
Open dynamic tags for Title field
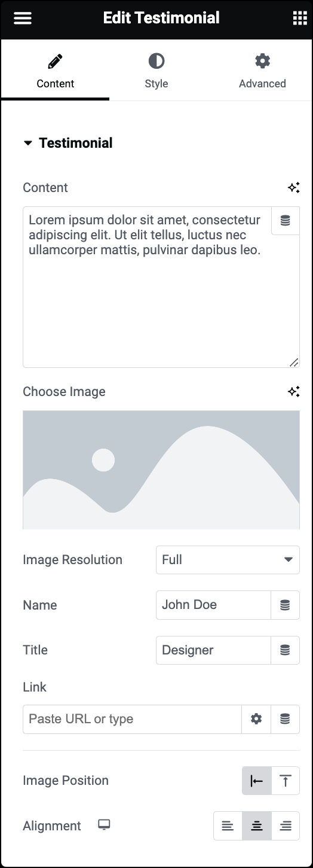[286, 650]
